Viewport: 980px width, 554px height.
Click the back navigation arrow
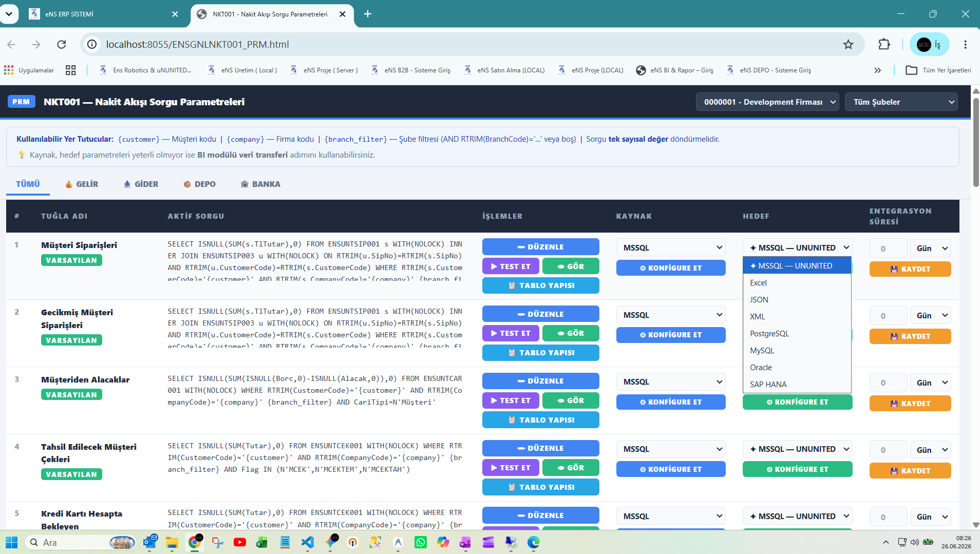click(11, 45)
